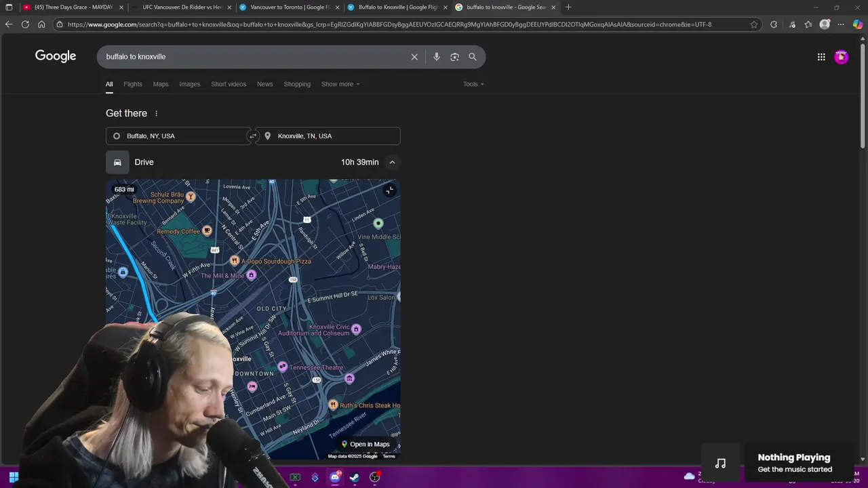The width and height of the screenshot is (868, 488).
Task: Open Steam from the taskbar
Action: pyautogui.click(x=355, y=477)
